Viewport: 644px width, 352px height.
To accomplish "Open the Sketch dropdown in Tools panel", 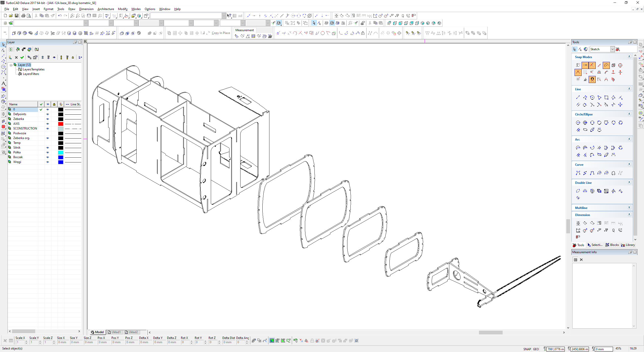I will click(x=613, y=49).
